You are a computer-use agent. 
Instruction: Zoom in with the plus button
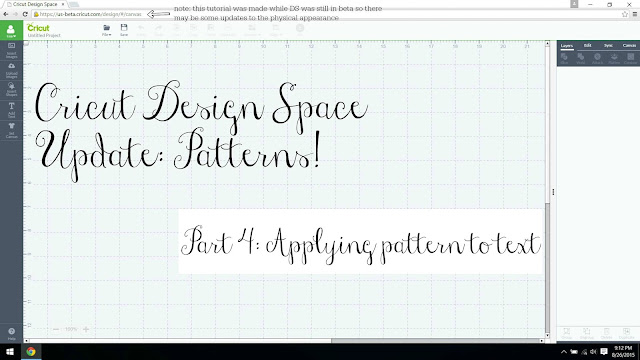click(86, 329)
